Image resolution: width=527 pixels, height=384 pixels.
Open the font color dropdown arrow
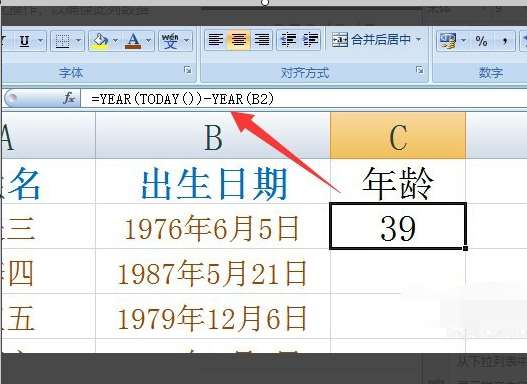pos(149,41)
